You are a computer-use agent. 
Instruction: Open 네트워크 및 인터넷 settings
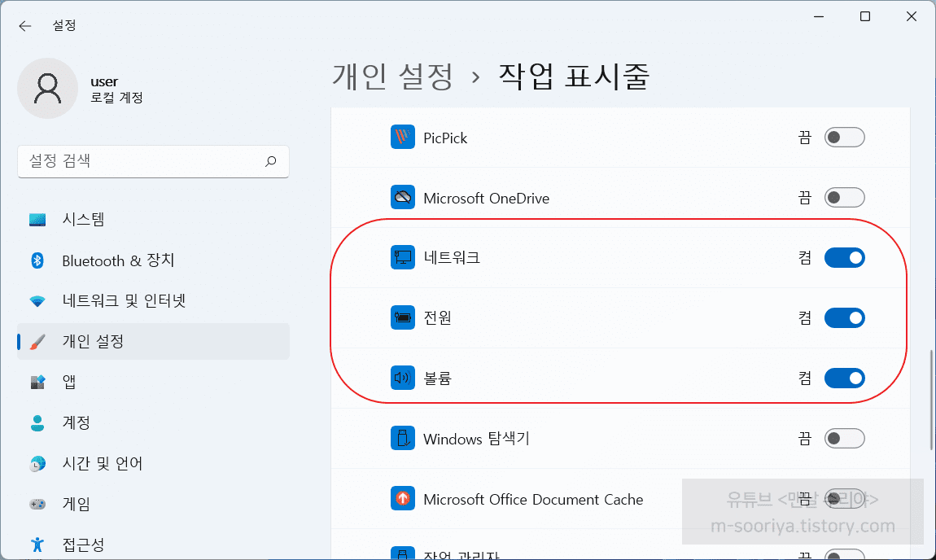point(153,301)
